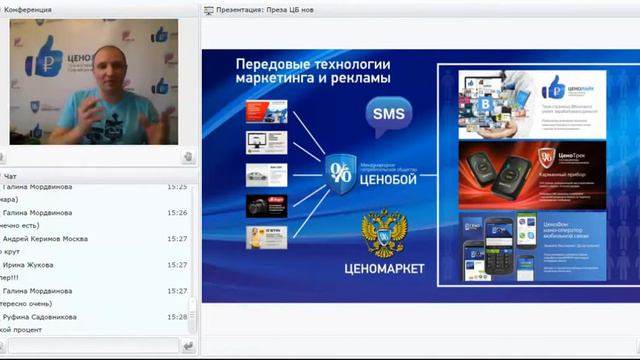Select 'Андрей Керимов Москва' in the chat
Image resolution: width=640 pixels, height=360 pixels.
tap(45, 239)
